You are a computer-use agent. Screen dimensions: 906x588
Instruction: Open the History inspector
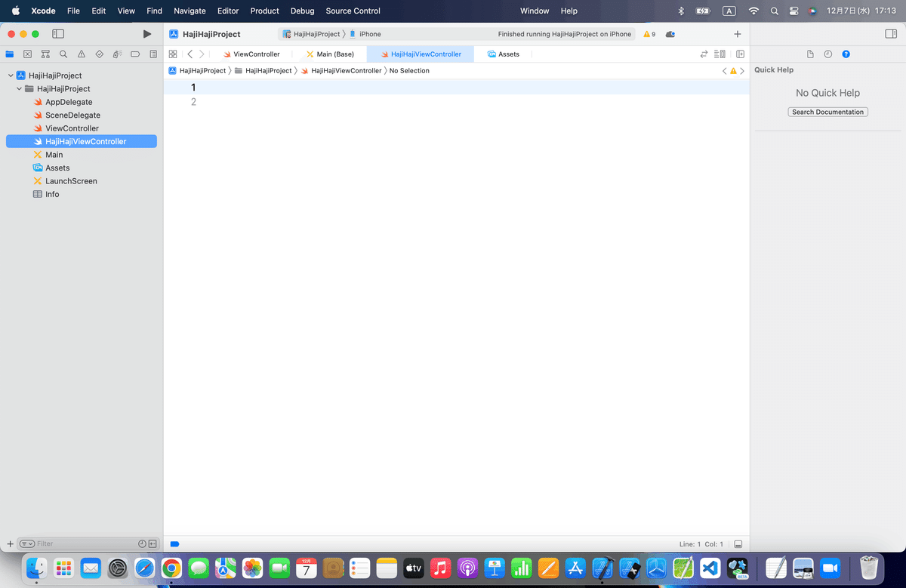click(x=828, y=54)
